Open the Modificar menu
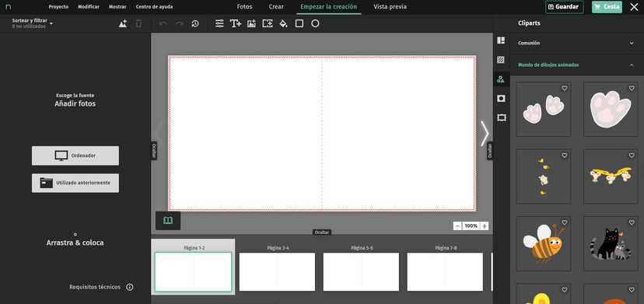The image size is (644, 304). [89, 7]
